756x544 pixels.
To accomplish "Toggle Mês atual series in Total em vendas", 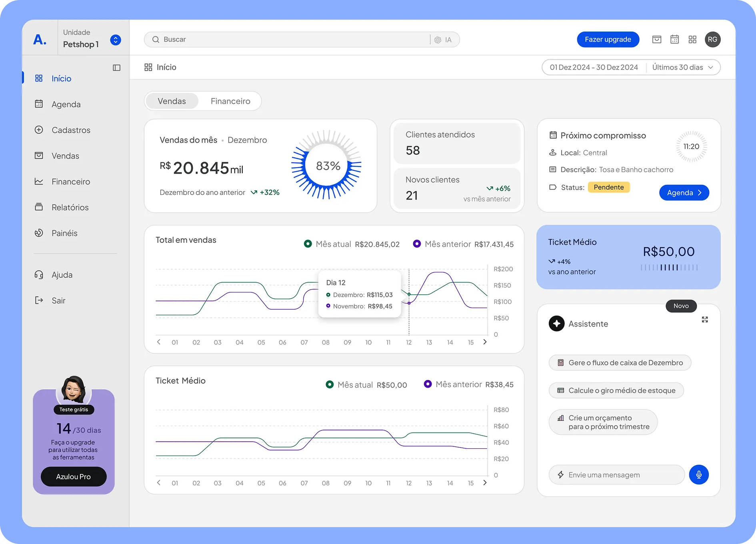I will [x=308, y=244].
